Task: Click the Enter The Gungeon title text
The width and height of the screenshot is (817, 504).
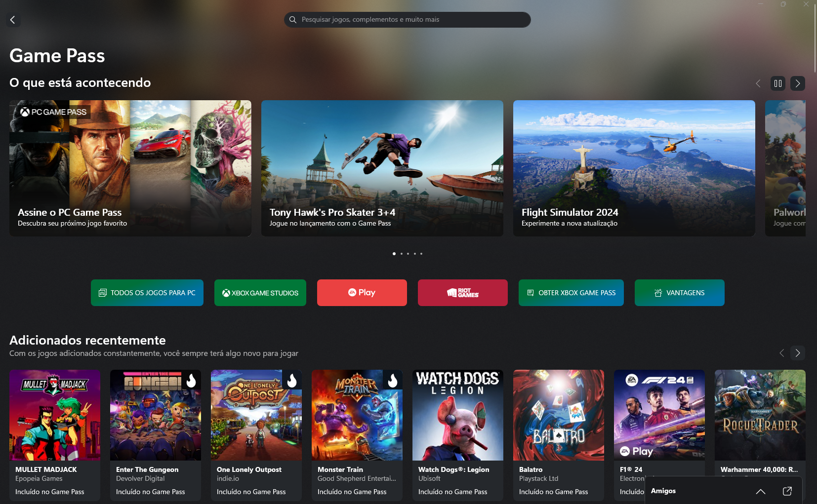Action: [147, 469]
